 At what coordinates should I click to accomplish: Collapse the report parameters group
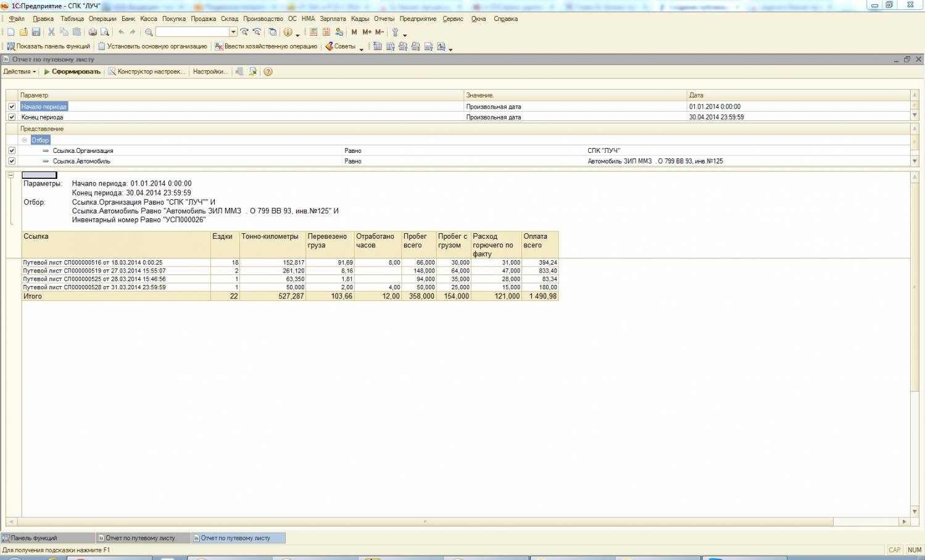point(10,175)
